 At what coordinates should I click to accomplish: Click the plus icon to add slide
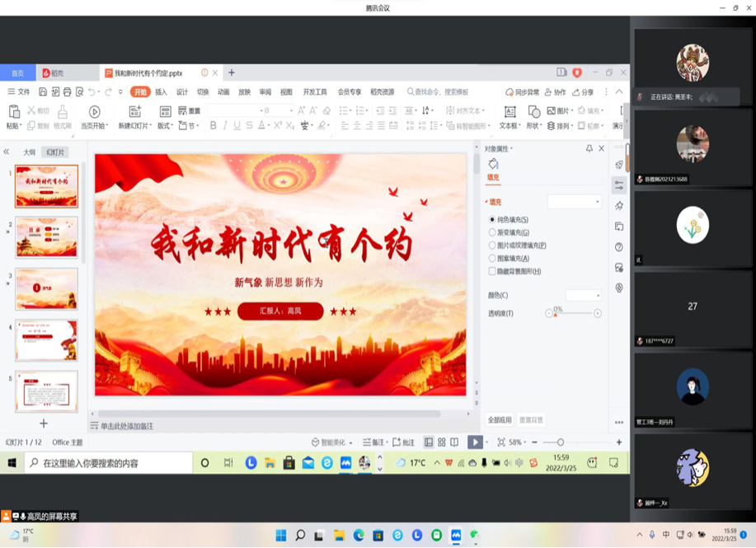(44, 423)
